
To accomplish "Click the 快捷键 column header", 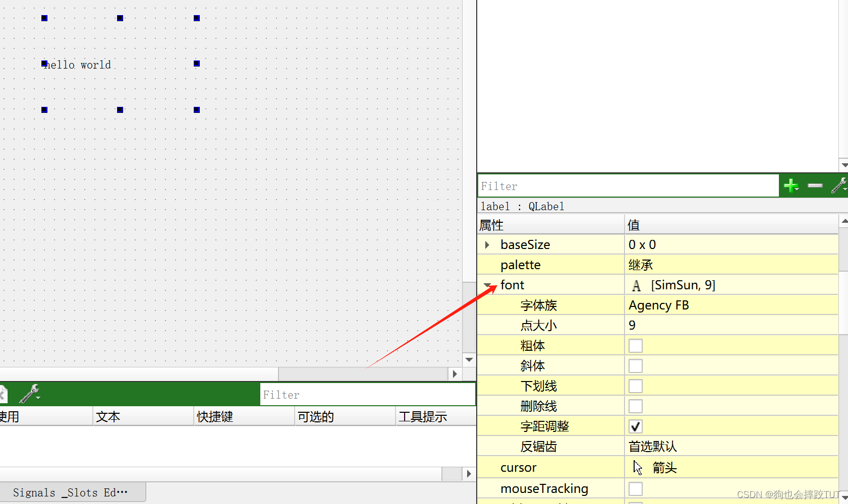I will [x=244, y=417].
